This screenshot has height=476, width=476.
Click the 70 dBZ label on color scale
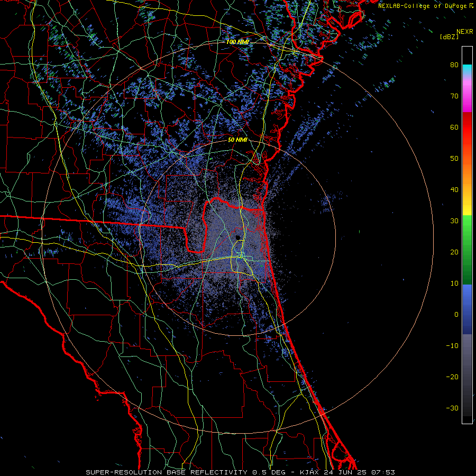click(454, 96)
